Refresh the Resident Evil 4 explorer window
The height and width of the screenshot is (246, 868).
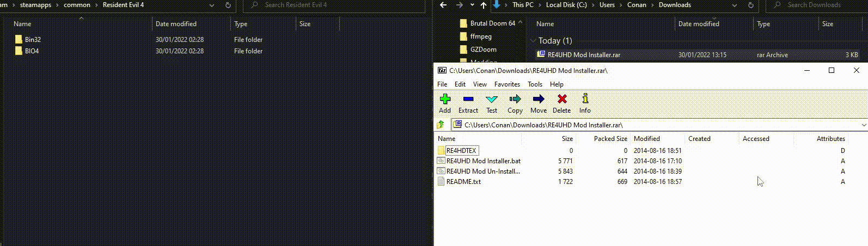pos(228,5)
